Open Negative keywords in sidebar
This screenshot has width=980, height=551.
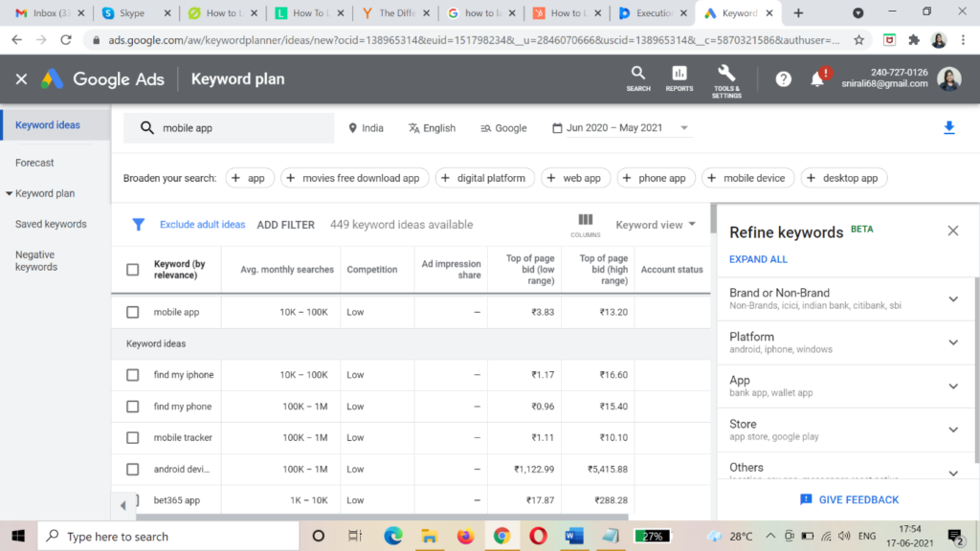tap(35, 260)
